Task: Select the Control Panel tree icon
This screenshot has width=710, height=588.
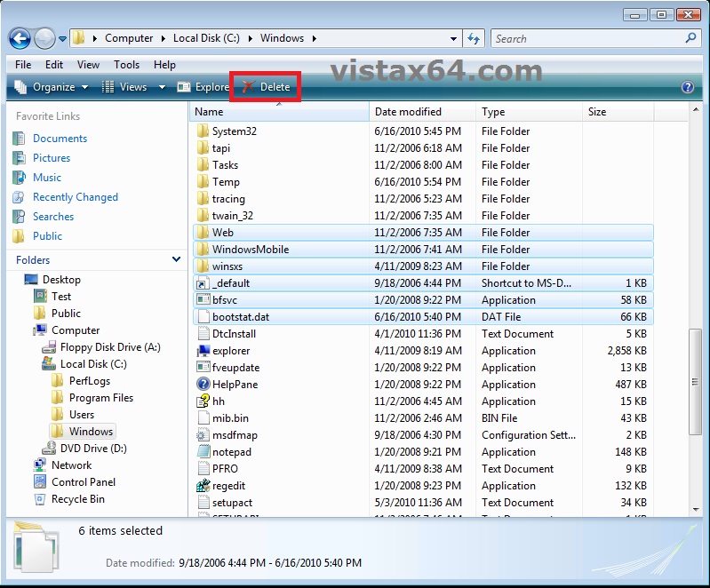Action: 40,481
